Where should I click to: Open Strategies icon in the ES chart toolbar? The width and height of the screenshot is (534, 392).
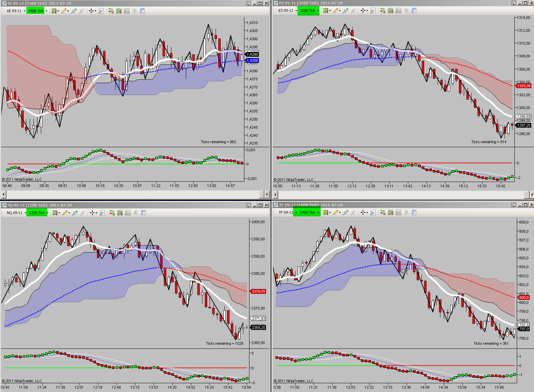tap(406, 10)
